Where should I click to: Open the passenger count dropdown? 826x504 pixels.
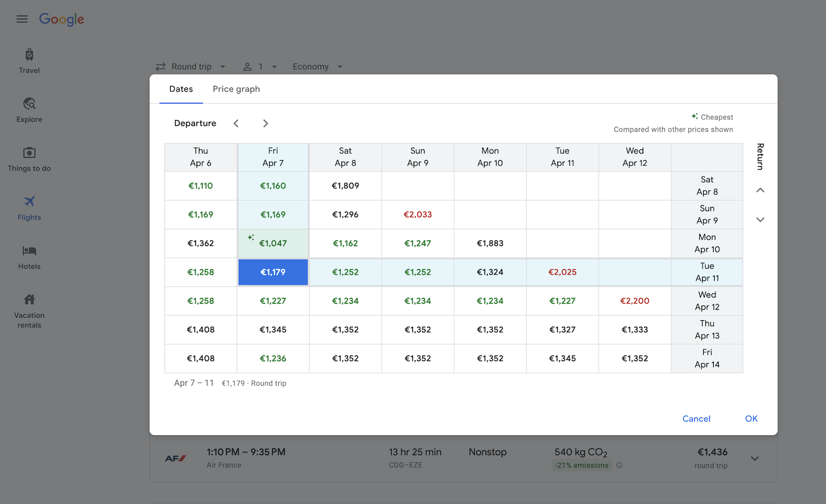[x=260, y=67]
